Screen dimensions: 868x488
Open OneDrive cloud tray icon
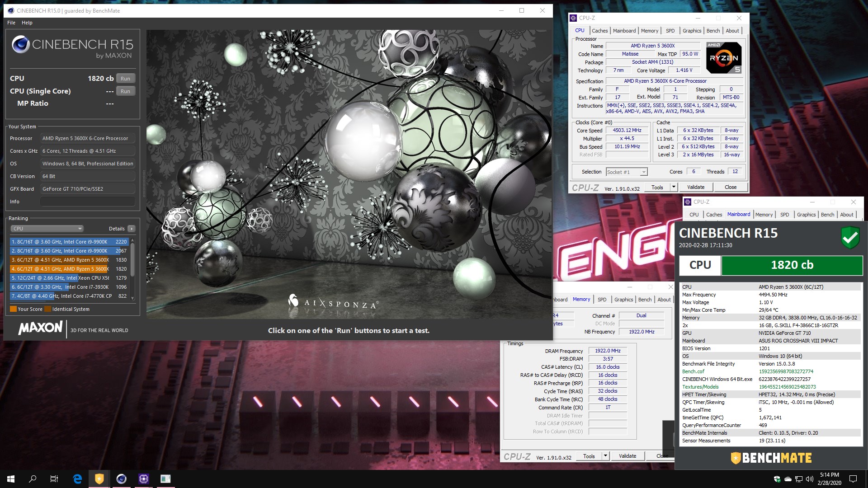pyautogui.click(x=788, y=479)
